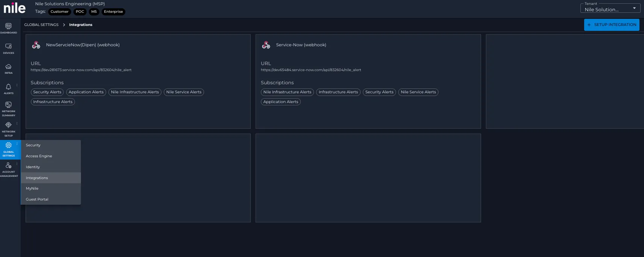Open the Tenant dropdown

610,9
